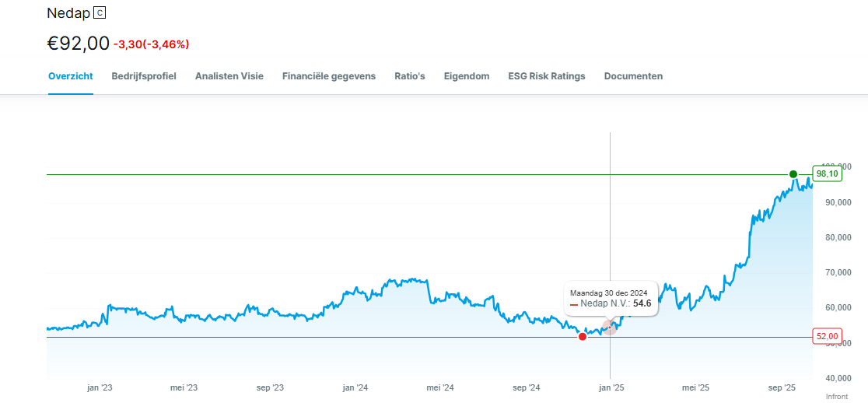Click the Infront attribution link

tap(837, 397)
